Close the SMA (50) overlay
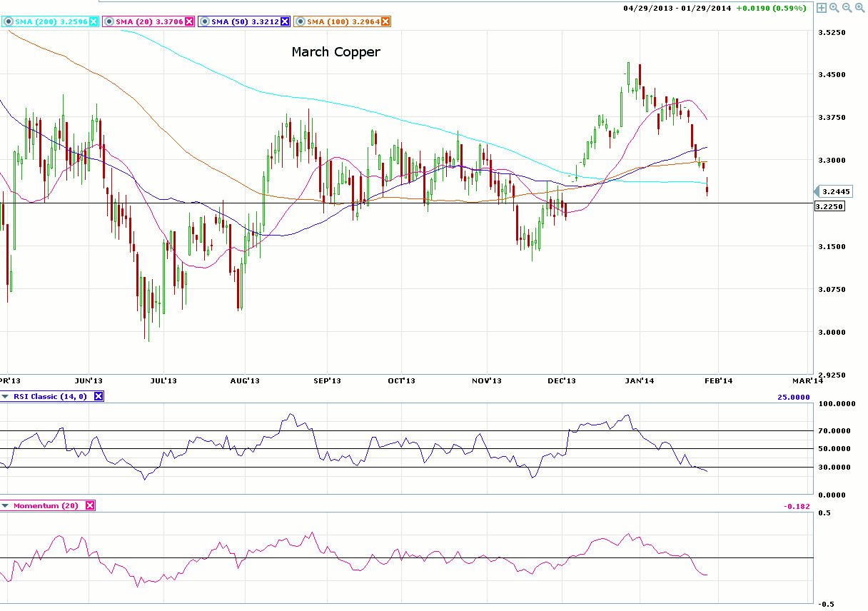The width and height of the screenshot is (868, 611). (285, 21)
